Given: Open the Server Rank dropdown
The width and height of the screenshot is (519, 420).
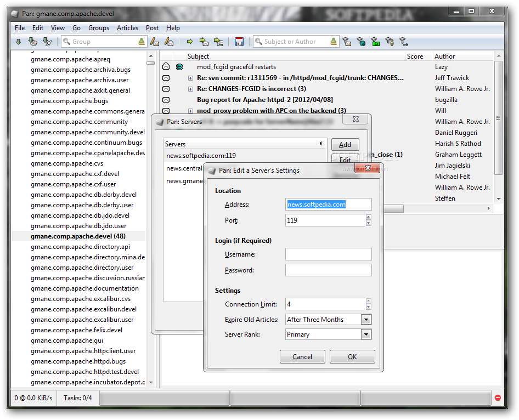Looking at the screenshot, I should pos(366,334).
